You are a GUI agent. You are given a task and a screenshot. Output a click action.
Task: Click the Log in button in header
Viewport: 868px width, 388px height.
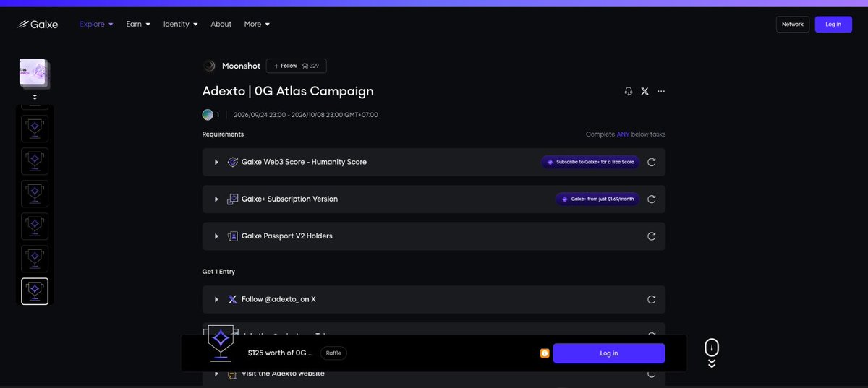(833, 25)
